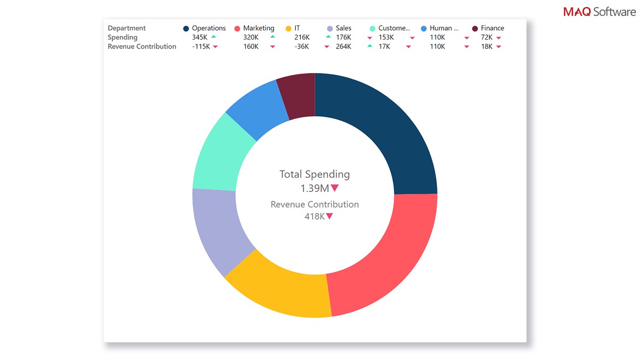Select the truncated Human ... legend label

pos(444,28)
